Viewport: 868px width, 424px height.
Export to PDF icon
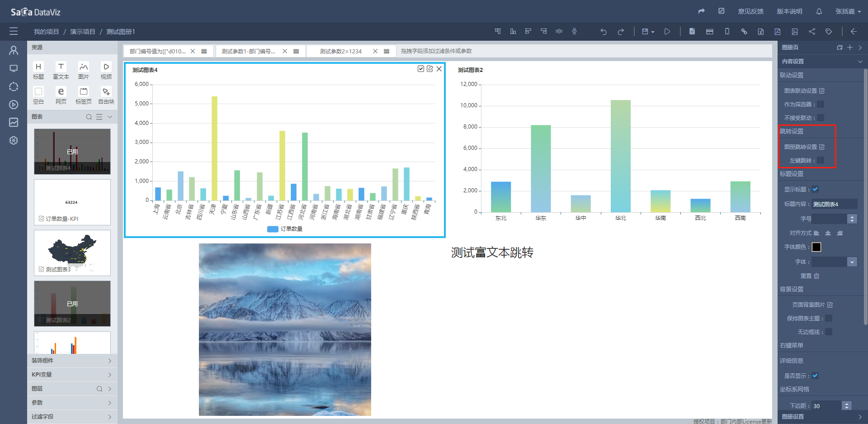pyautogui.click(x=778, y=31)
